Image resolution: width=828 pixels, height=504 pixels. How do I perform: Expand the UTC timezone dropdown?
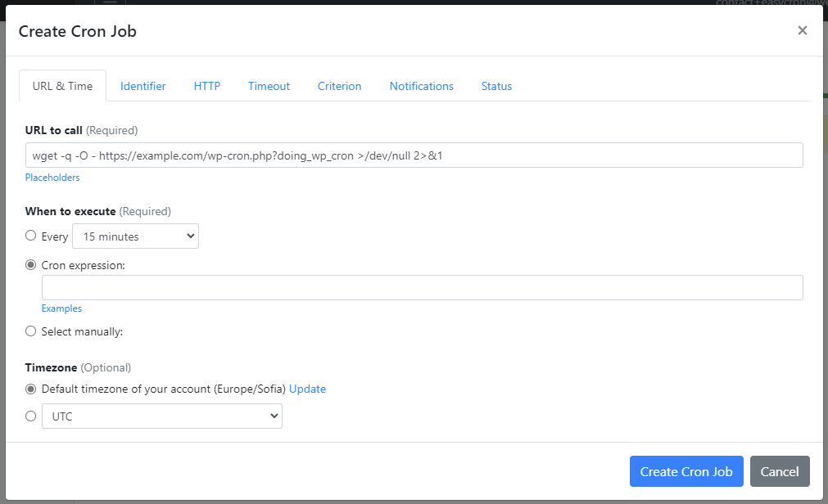coord(162,416)
